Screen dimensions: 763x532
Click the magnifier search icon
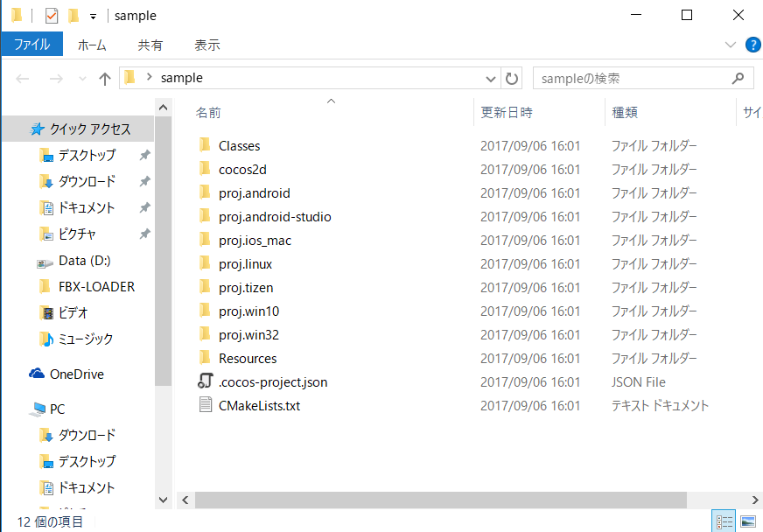tap(738, 78)
